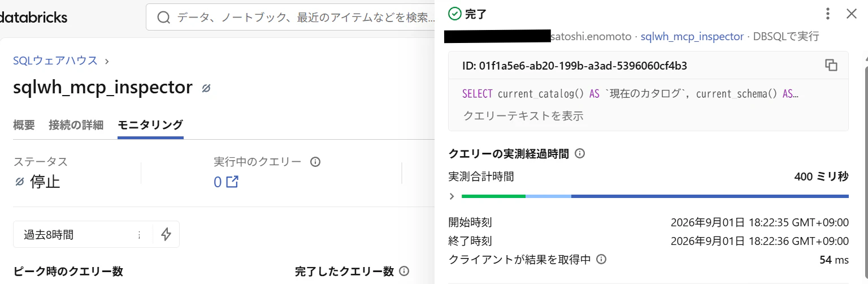Expand the 実測合計時間 breakdown chevron
868x284 pixels.
(452, 196)
